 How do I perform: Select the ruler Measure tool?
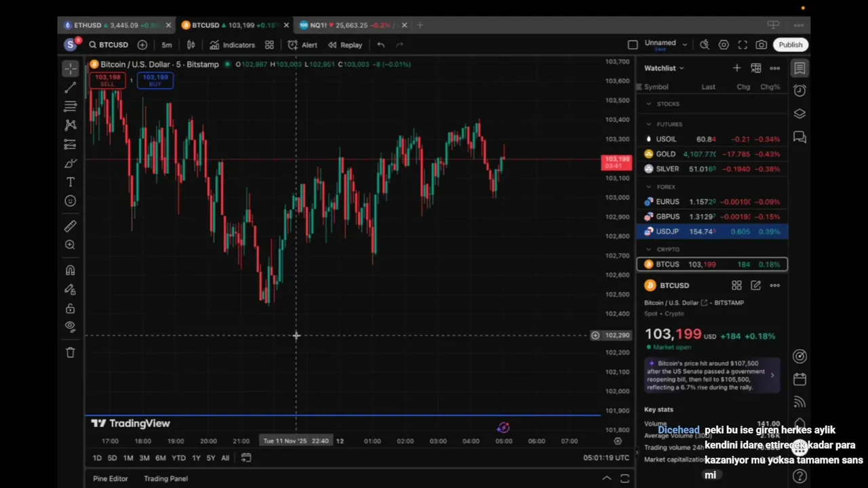point(71,226)
